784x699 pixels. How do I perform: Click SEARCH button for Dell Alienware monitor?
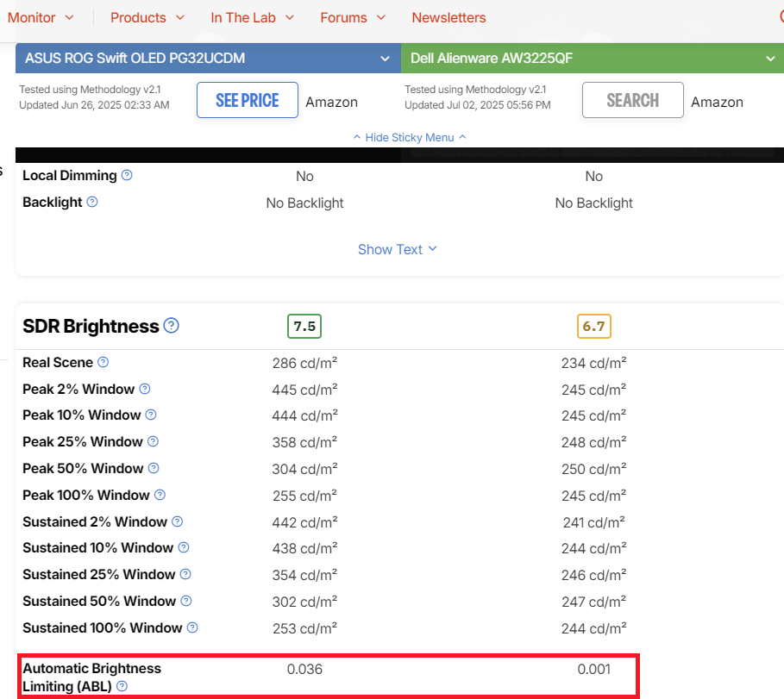tap(633, 100)
